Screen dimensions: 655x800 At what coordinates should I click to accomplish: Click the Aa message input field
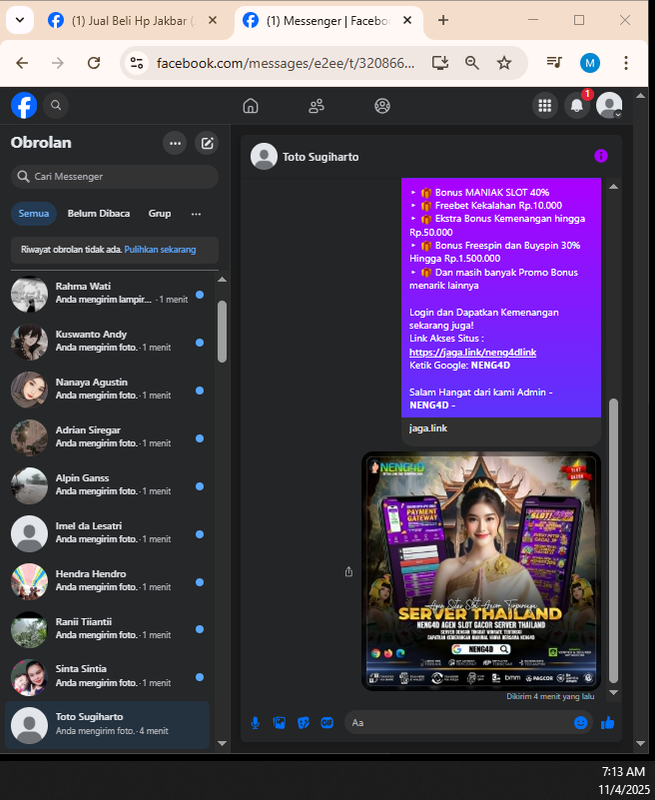point(459,722)
